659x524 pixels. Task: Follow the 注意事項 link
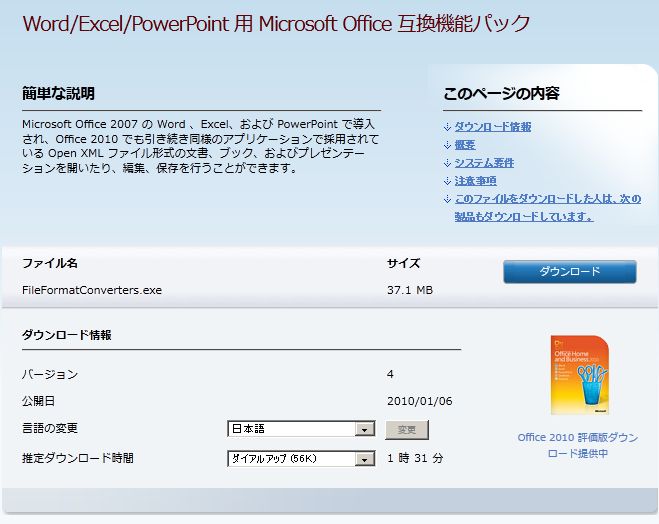476,181
